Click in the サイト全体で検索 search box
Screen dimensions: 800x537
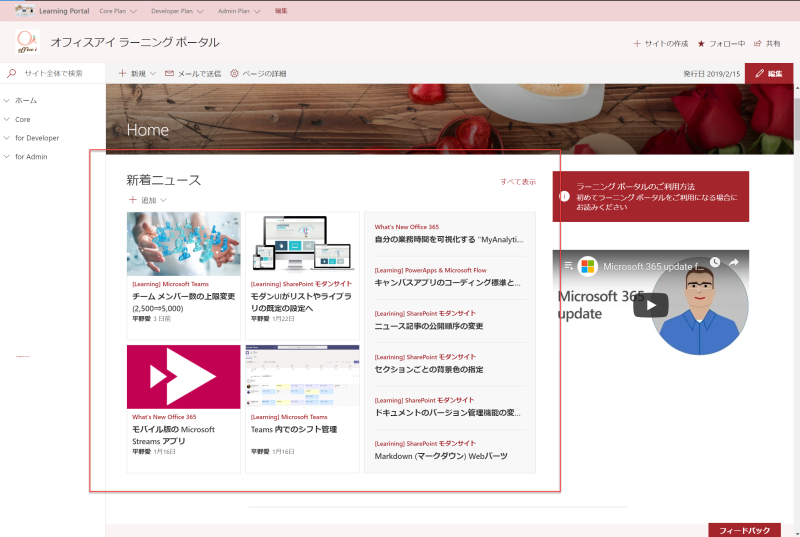(54, 73)
